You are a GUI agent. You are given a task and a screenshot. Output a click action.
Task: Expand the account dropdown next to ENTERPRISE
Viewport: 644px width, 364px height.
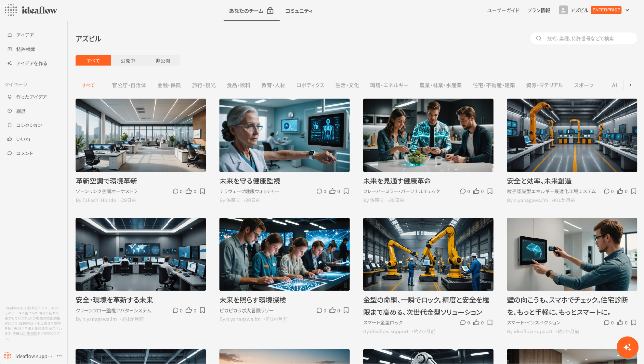(627, 10)
